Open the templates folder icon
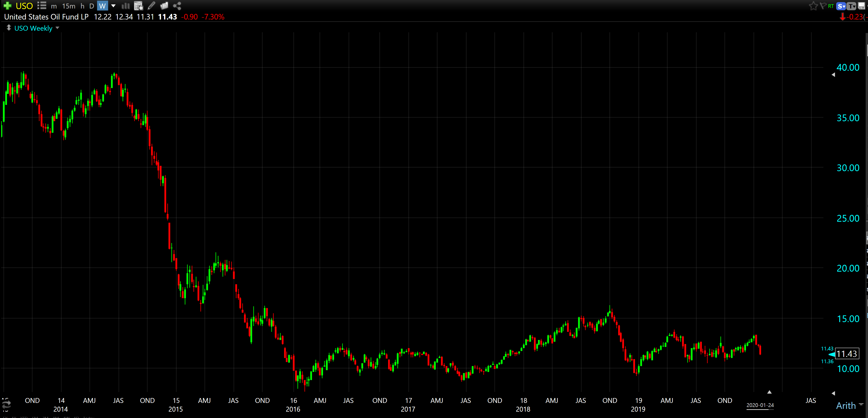This screenshot has width=868, height=418. click(x=164, y=6)
